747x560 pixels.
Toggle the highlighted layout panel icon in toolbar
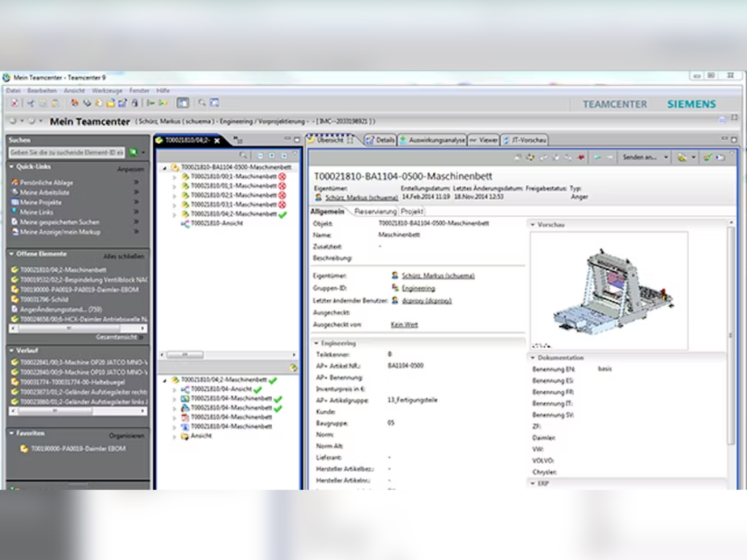coord(183,103)
